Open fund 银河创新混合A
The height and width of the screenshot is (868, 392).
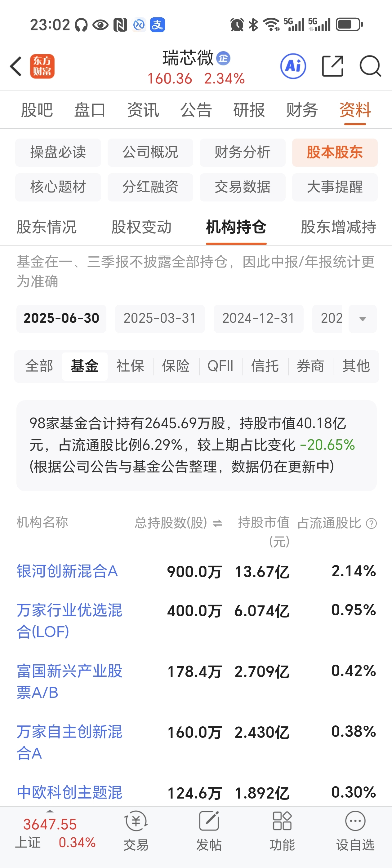click(67, 571)
